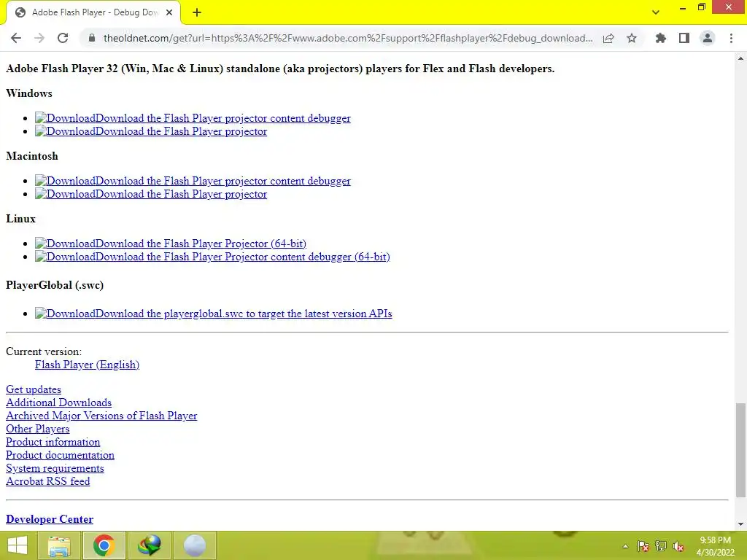The height and width of the screenshot is (560, 747).
Task: Go back to previous page
Action: click(16, 38)
